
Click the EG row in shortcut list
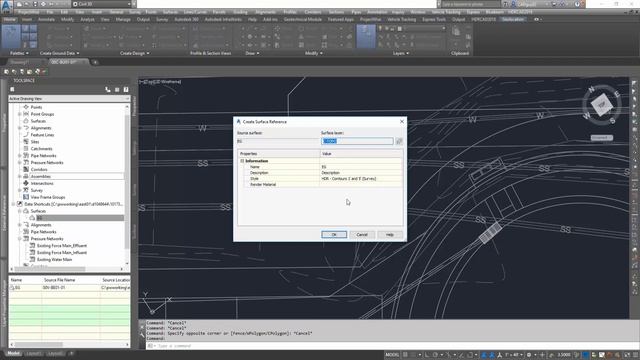point(69,288)
